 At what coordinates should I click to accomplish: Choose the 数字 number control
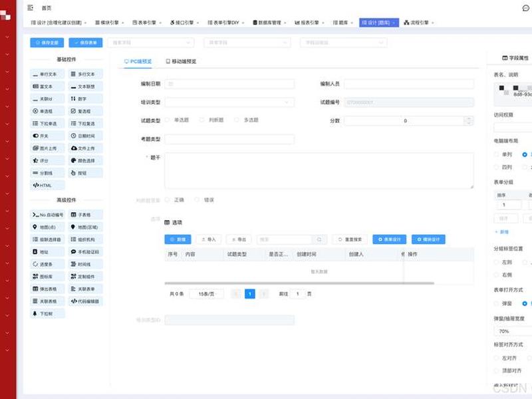tap(86, 98)
